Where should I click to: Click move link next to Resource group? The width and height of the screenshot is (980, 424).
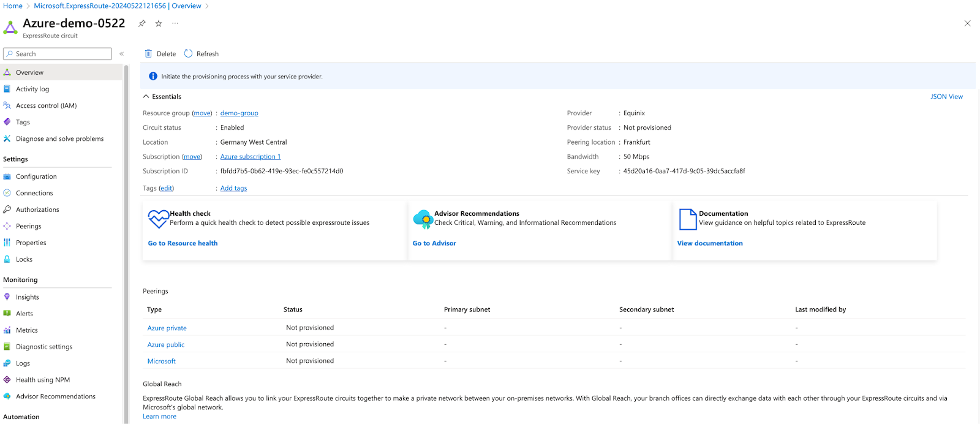202,113
